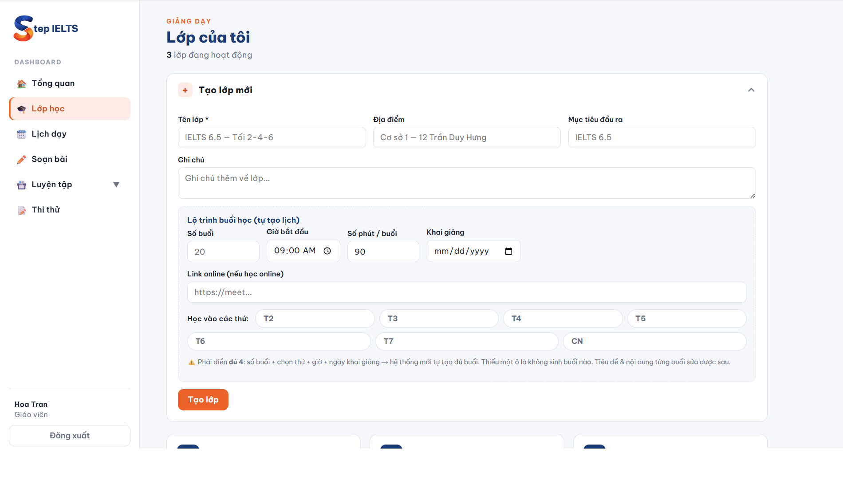Toggle the T5 weekday chip

point(687,319)
